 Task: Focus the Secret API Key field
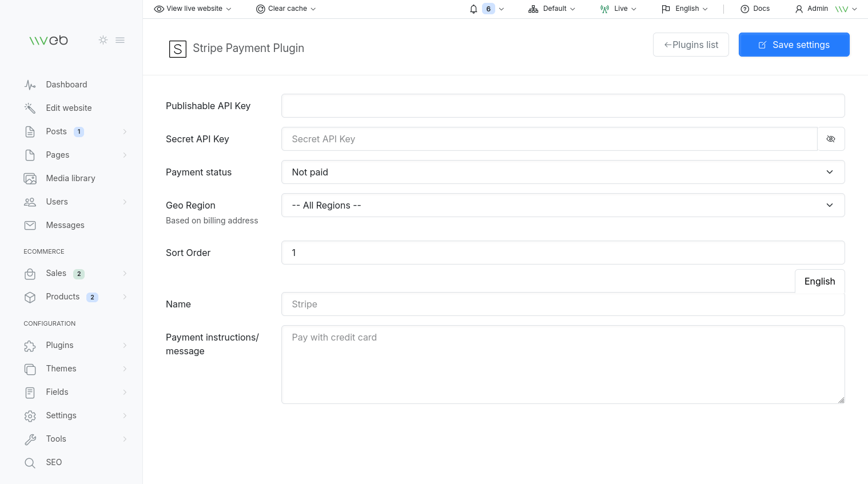click(549, 139)
